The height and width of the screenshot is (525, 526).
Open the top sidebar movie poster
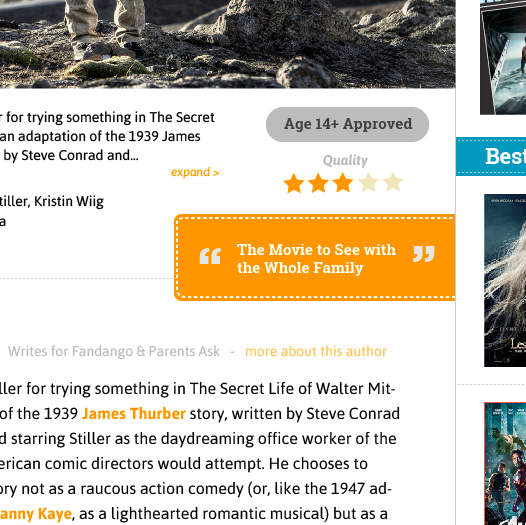click(503, 57)
